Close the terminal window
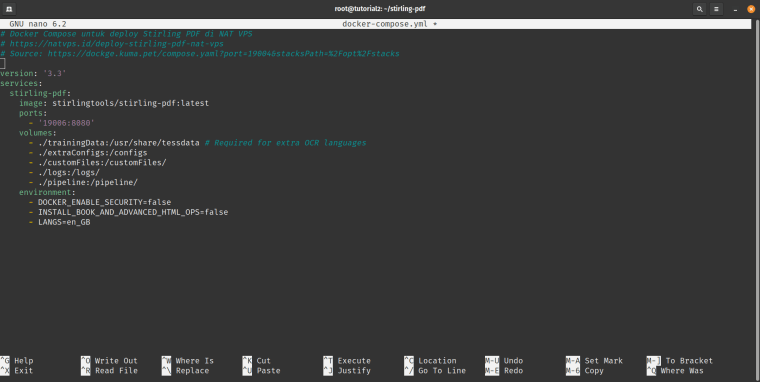The image size is (760, 382). click(x=751, y=9)
